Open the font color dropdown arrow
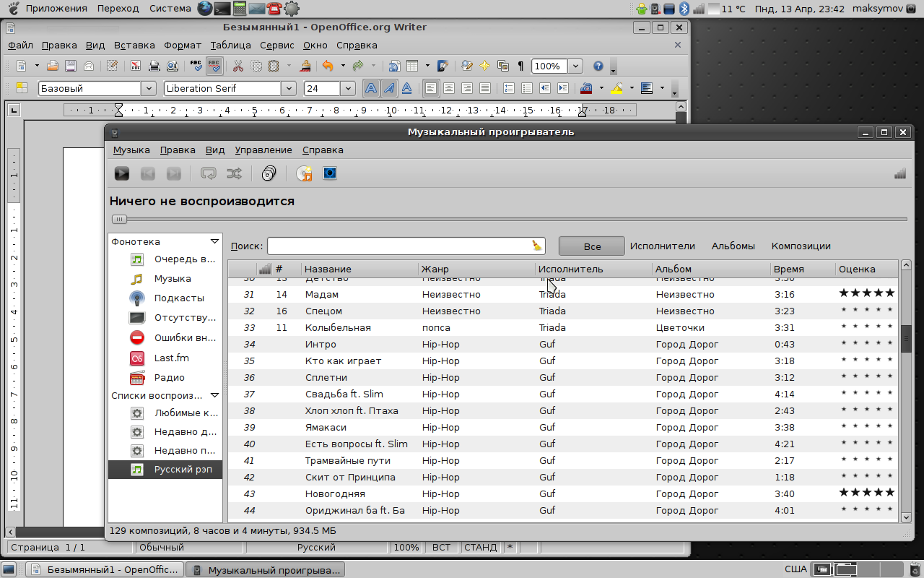The width and height of the screenshot is (924, 578). click(601, 88)
